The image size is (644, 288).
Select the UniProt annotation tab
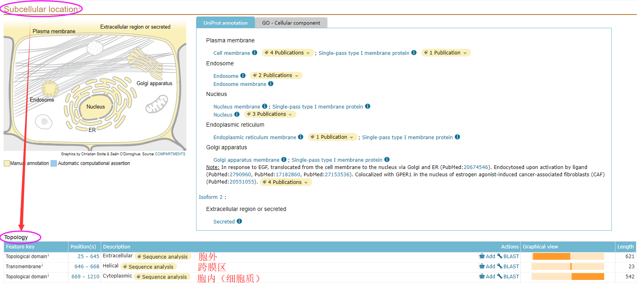225,23
